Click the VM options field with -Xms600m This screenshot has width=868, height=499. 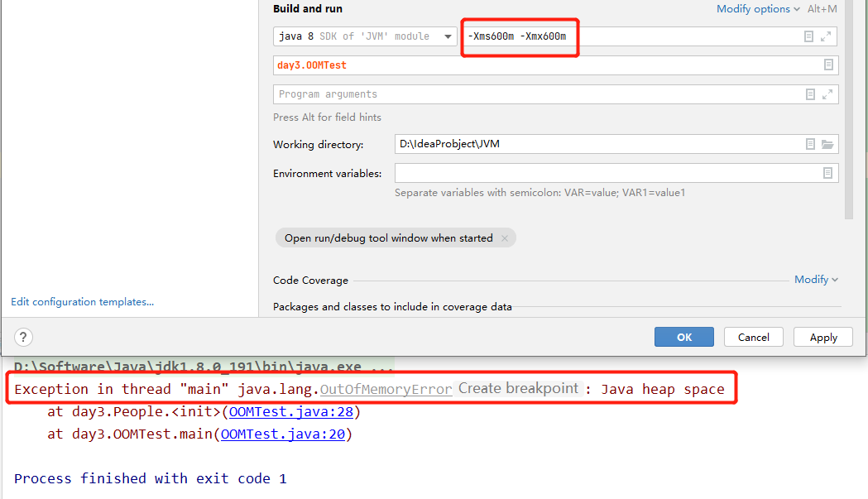pos(649,36)
